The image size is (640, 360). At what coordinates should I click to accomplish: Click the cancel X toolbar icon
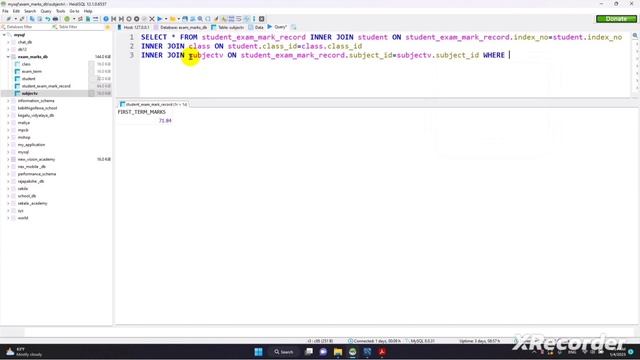[x=152, y=19]
